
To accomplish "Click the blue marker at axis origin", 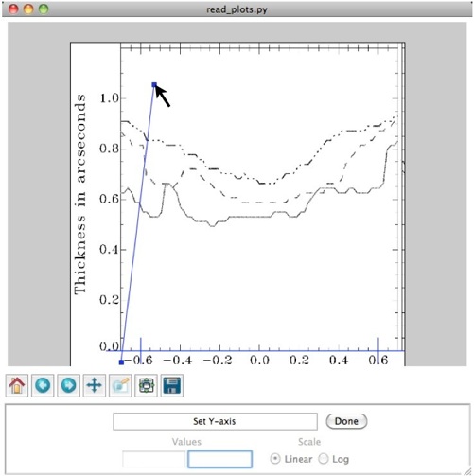I will coord(121,362).
